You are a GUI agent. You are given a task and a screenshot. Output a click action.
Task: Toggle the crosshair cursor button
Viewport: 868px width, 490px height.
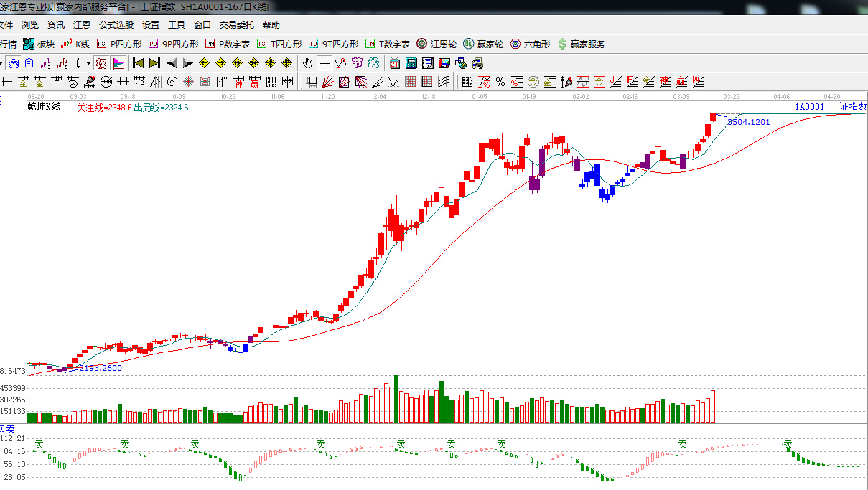pyautogui.click(x=325, y=63)
